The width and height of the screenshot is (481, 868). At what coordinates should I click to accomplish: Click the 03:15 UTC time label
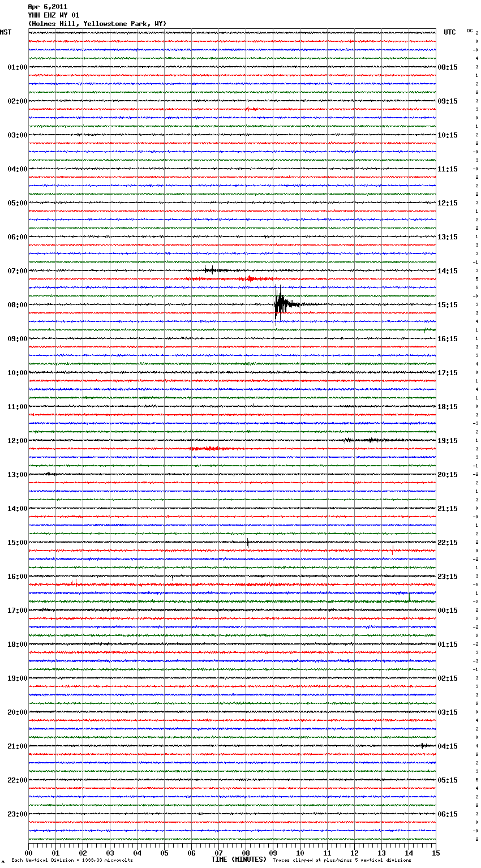tap(448, 712)
